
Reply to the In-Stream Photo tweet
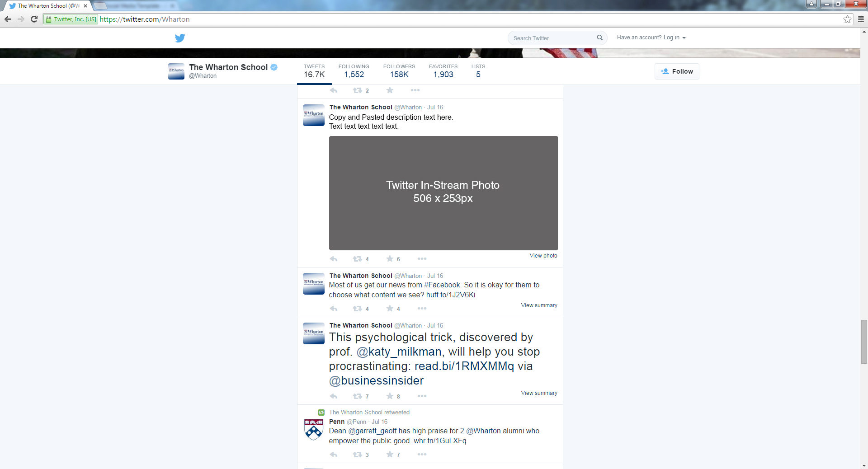coord(334,259)
